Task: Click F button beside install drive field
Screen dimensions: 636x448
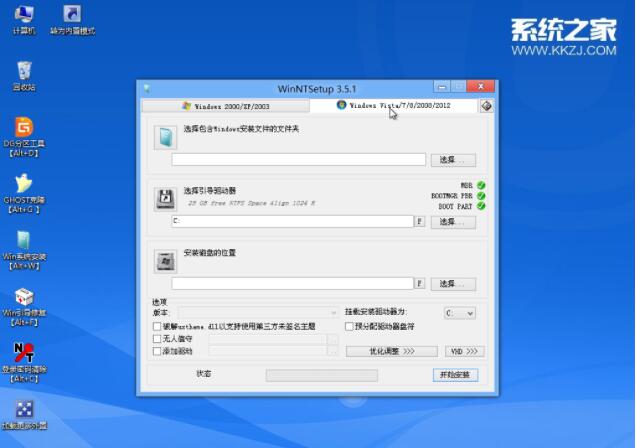Action: 419,283
